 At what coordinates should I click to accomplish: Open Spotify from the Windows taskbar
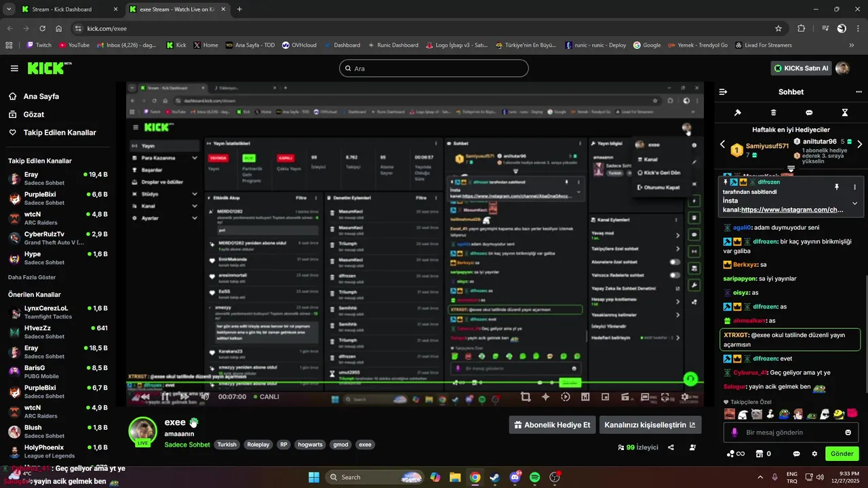click(534, 477)
